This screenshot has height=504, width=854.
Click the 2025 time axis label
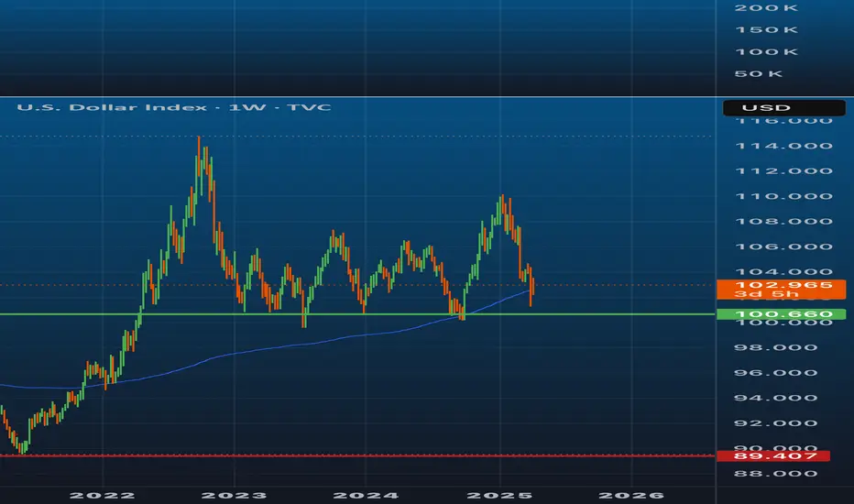click(x=499, y=495)
